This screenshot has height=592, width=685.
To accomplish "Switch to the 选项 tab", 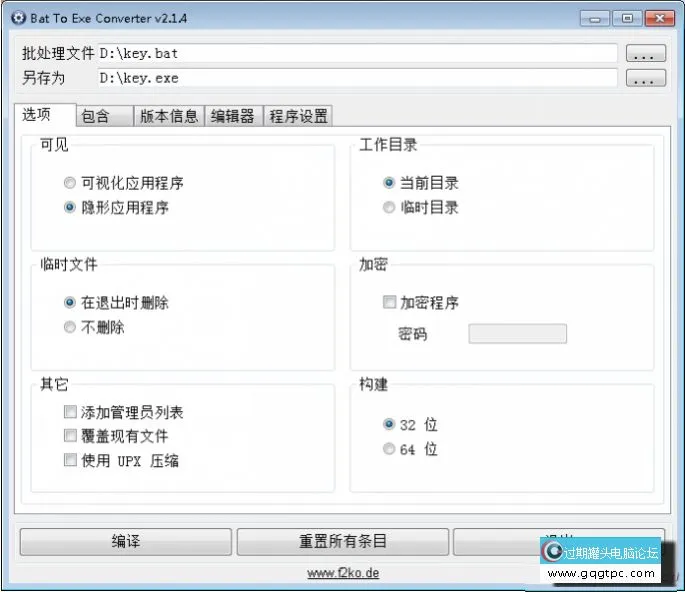I will click(45, 115).
